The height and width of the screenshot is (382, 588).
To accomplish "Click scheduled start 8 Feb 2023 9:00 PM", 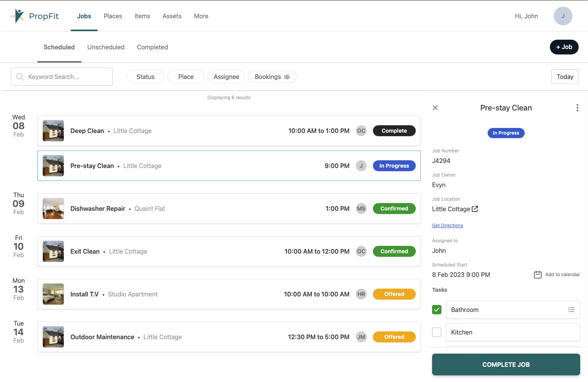I will pyautogui.click(x=461, y=275).
